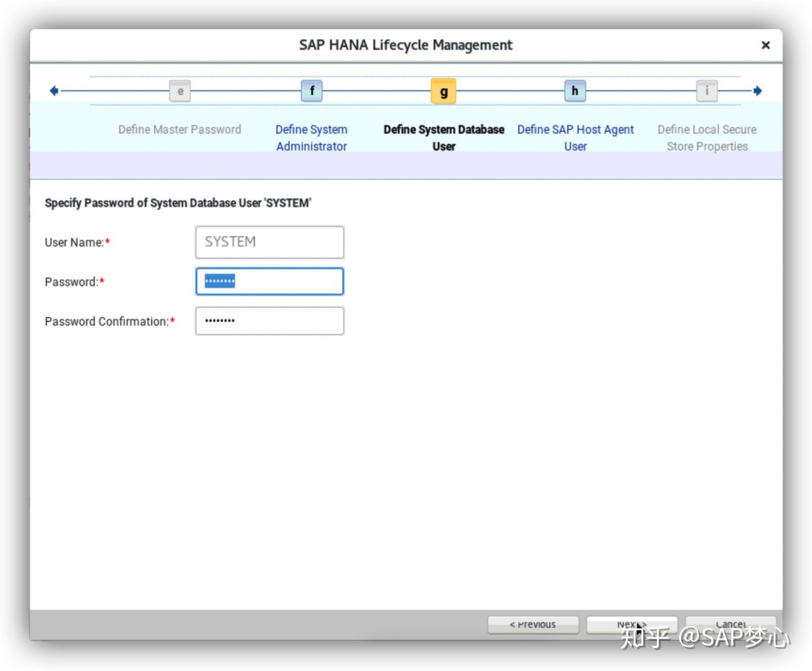Click heading 'Specify Password of System Database User'
This screenshot has height=671, width=812.
pos(178,203)
